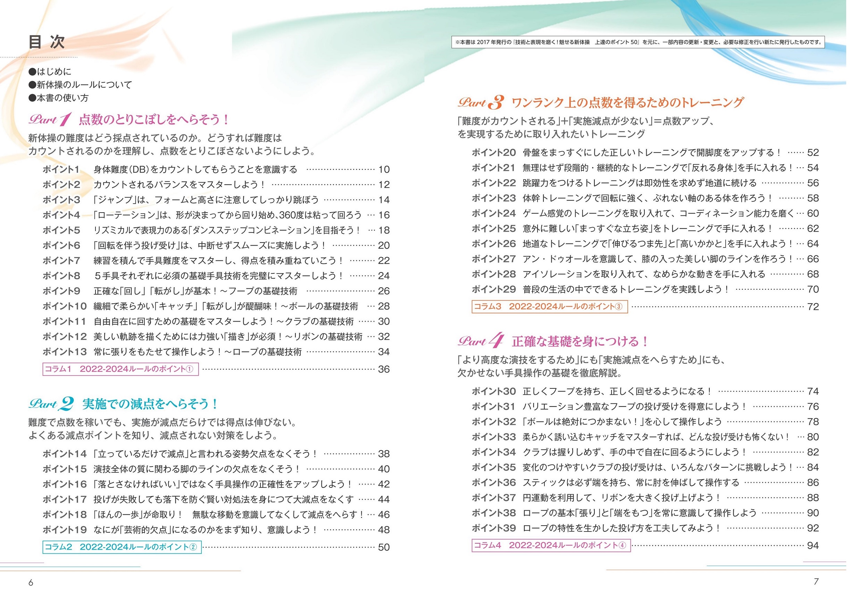Viewport: 868px width, 601px height.
Task: Open ポイント11 クラブの基礎技術 entry
Action: coord(216,321)
